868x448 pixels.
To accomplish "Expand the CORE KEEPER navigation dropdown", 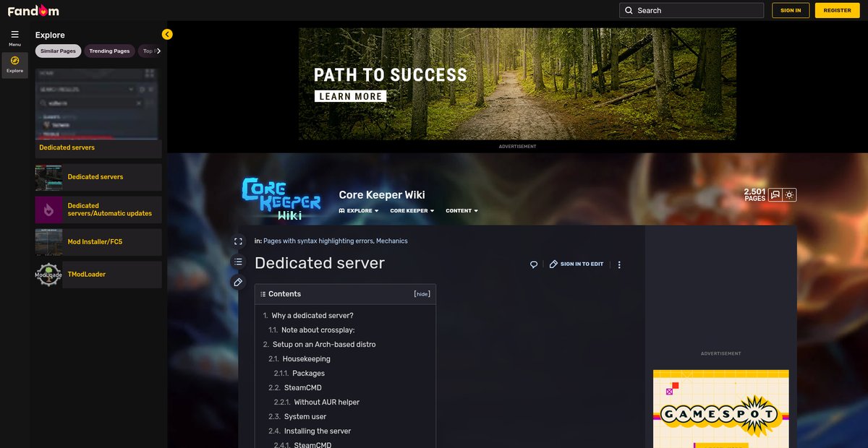I will (x=412, y=211).
